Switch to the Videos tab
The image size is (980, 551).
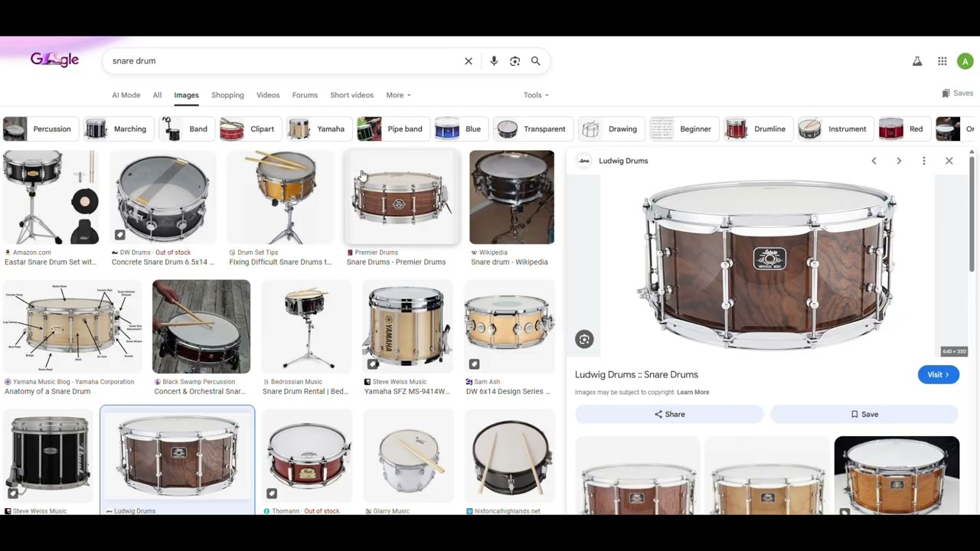[268, 95]
